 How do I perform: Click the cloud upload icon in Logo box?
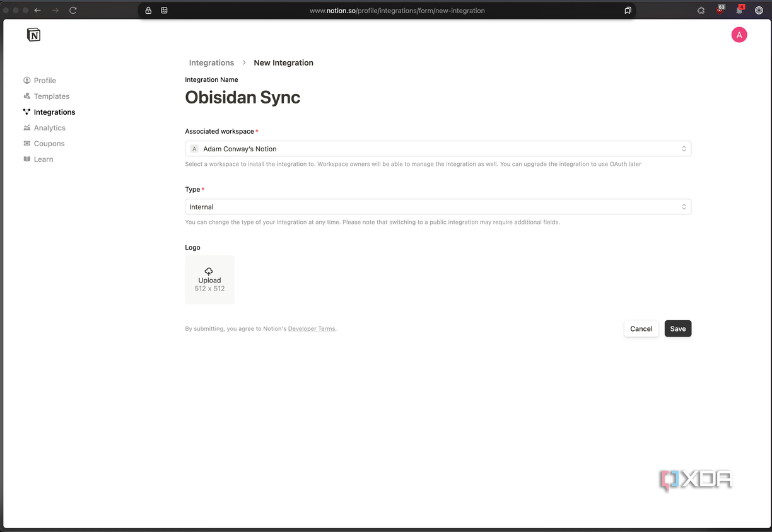point(209,271)
